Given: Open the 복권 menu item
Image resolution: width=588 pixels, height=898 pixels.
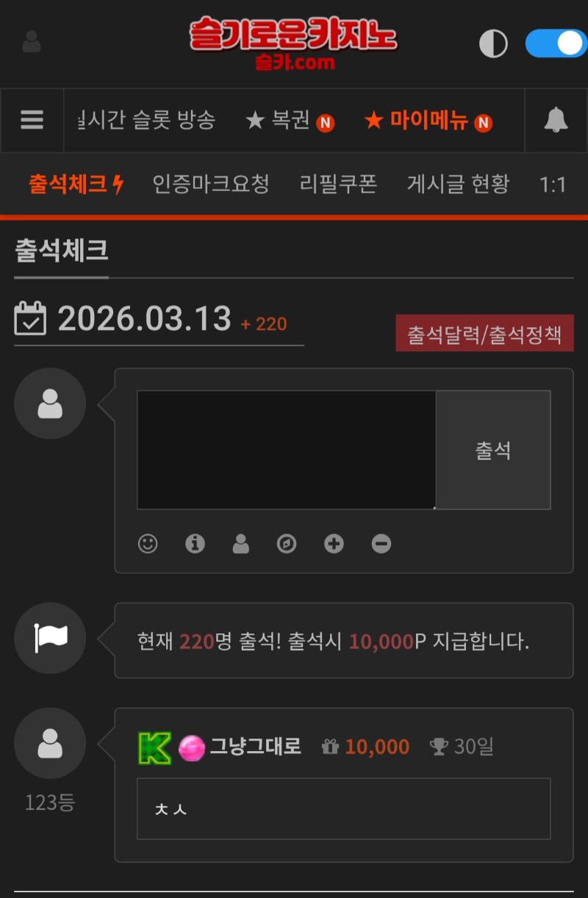Looking at the screenshot, I should click(290, 121).
